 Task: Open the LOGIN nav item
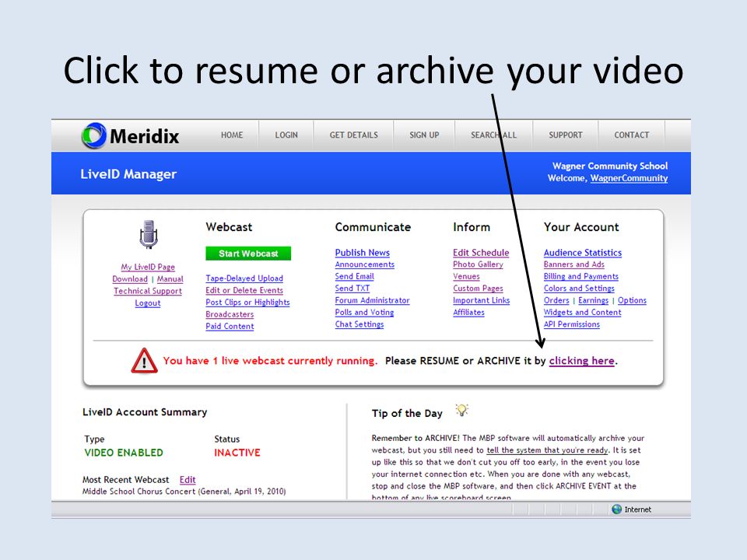click(286, 135)
